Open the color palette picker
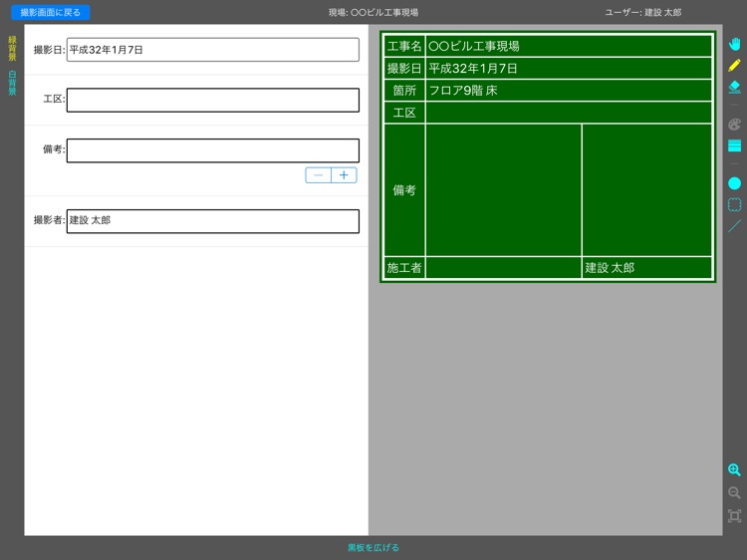The width and height of the screenshot is (747, 560). click(734, 125)
